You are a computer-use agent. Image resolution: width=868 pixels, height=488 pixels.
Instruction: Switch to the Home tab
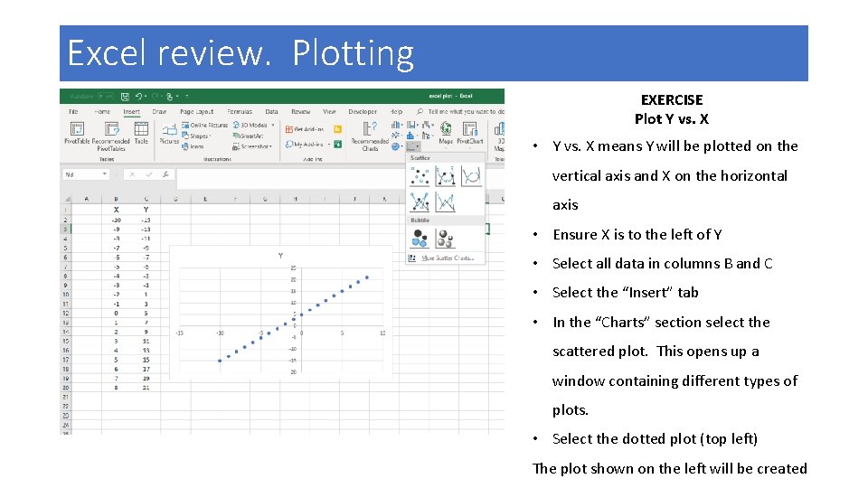(102, 112)
